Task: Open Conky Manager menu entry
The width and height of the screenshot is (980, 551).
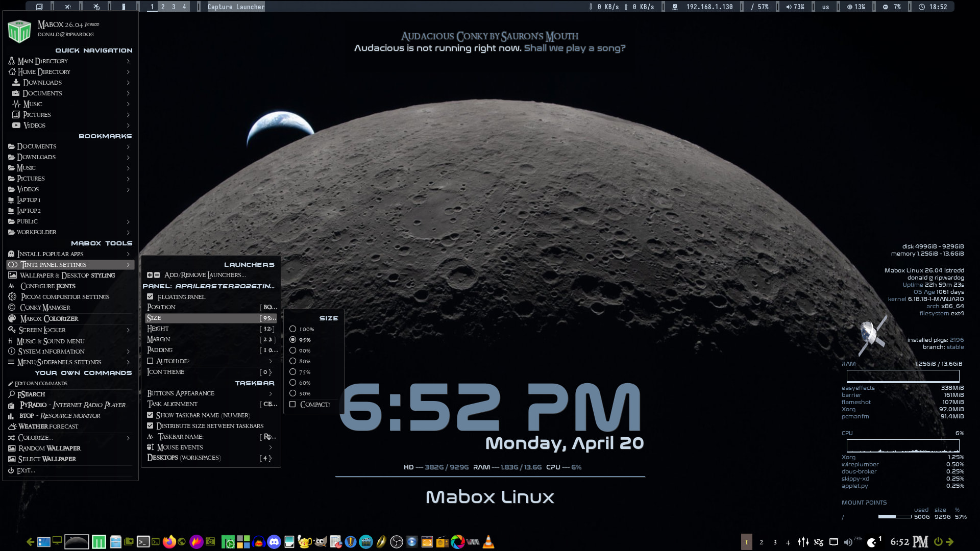Action: (x=45, y=308)
